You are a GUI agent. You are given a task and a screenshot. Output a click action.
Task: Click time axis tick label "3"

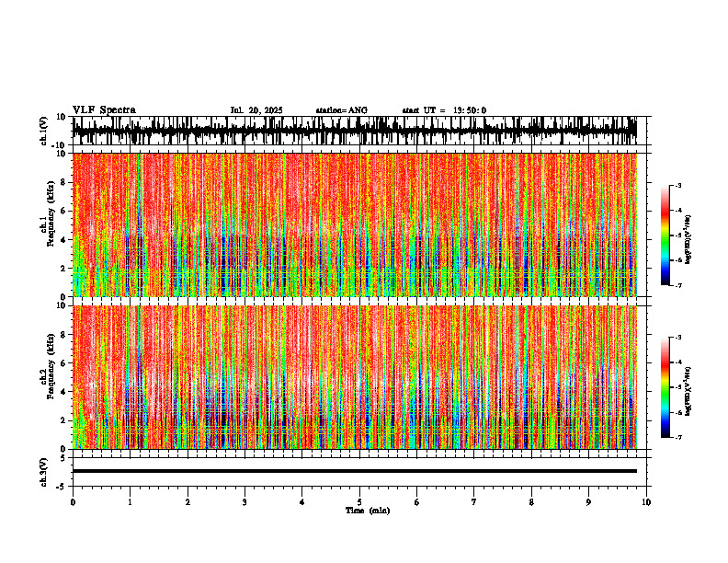pos(245,502)
